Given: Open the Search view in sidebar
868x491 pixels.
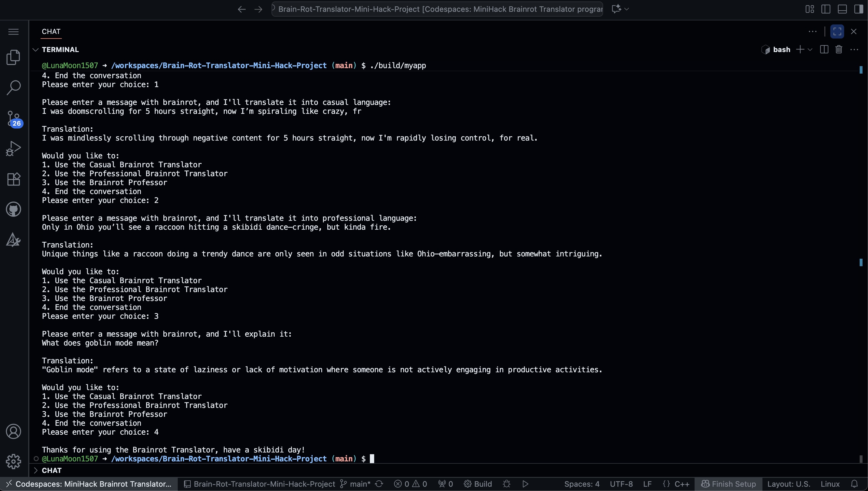Looking at the screenshot, I should click(x=14, y=87).
